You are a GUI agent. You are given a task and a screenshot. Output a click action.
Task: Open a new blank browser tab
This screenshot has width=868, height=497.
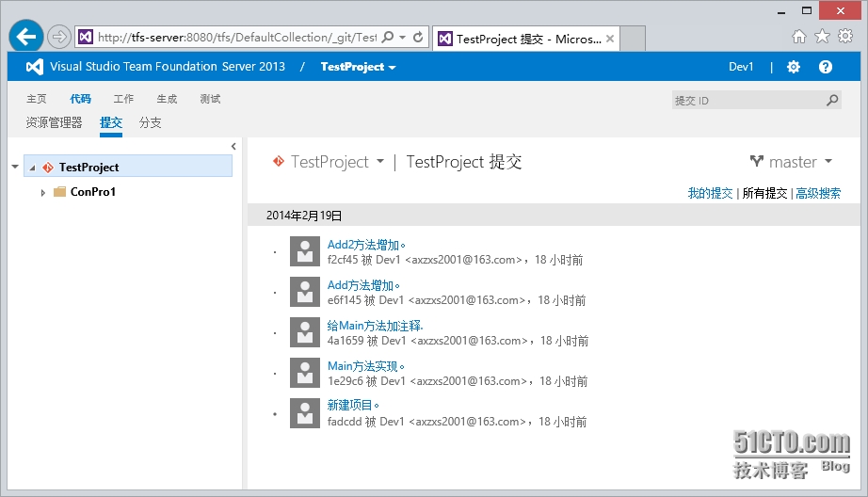pos(633,39)
